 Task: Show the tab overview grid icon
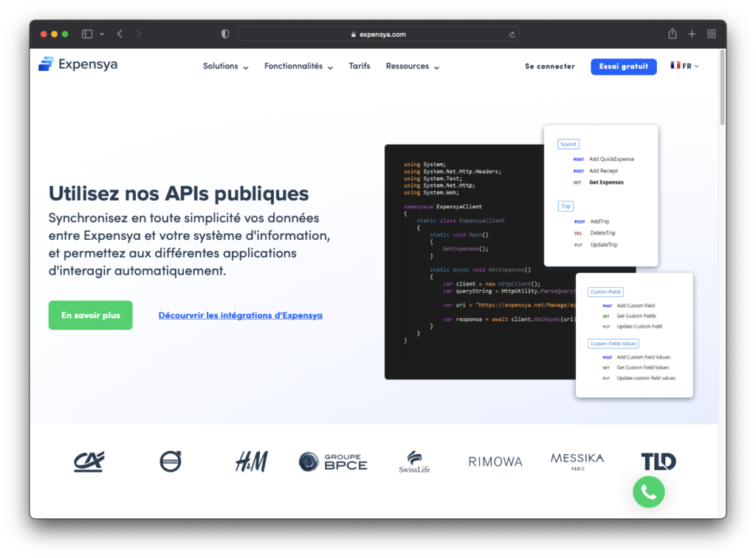[x=712, y=34]
